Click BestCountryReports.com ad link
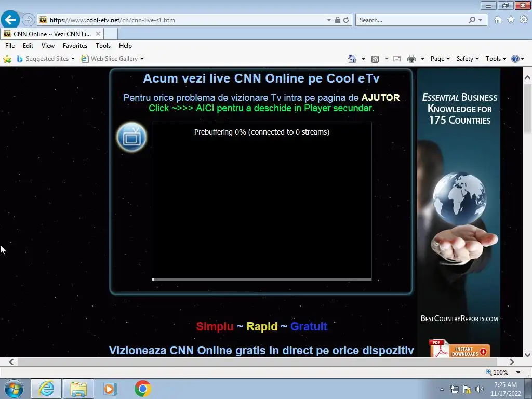The height and width of the screenshot is (399, 532). click(459, 318)
